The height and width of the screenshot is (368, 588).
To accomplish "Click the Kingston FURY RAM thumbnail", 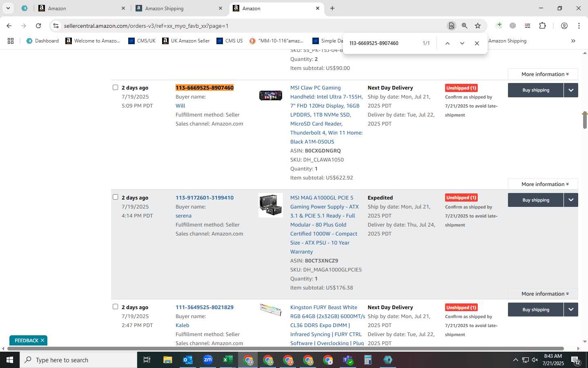I will 271,310.
